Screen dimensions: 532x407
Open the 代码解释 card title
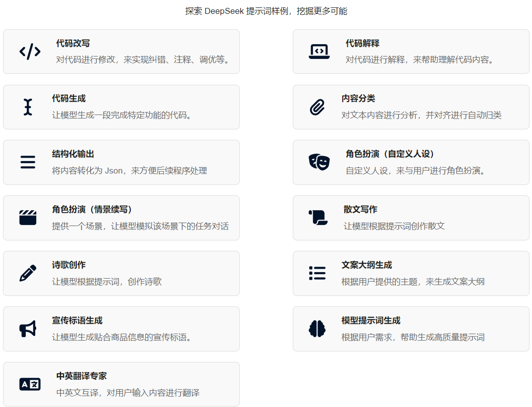[363, 44]
